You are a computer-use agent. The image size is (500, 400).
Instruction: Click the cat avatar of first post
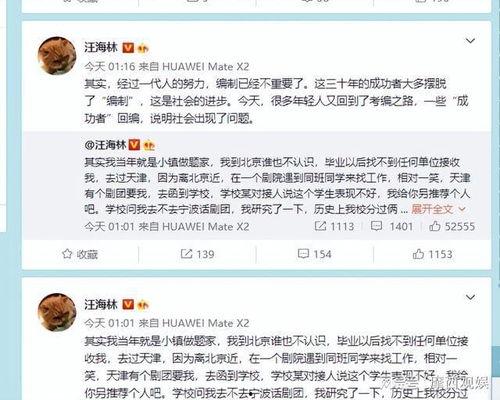(57, 55)
